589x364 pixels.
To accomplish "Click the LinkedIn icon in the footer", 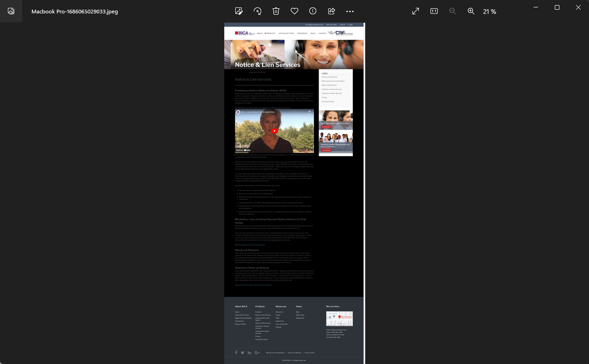I will (250, 352).
